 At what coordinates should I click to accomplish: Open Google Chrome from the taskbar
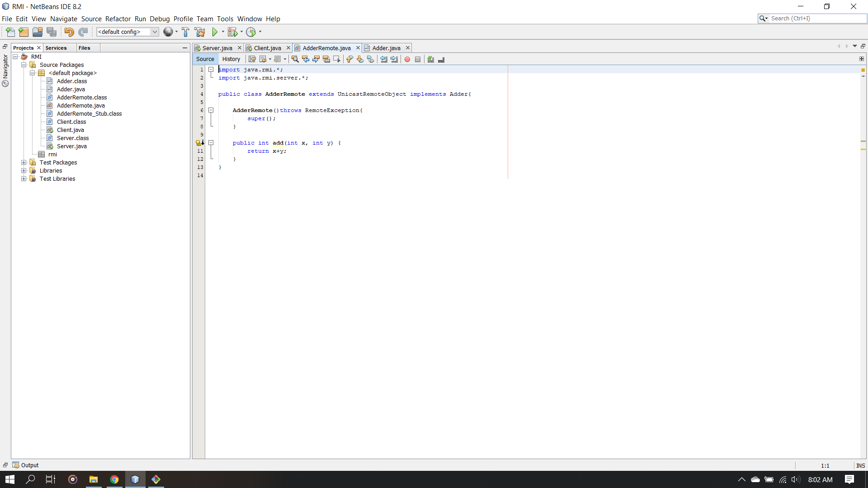coord(114,479)
